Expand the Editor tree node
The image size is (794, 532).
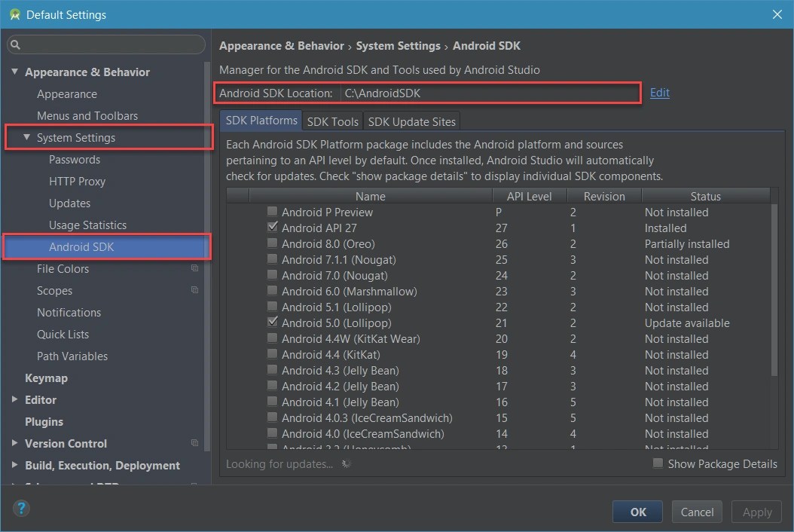pyautogui.click(x=14, y=399)
